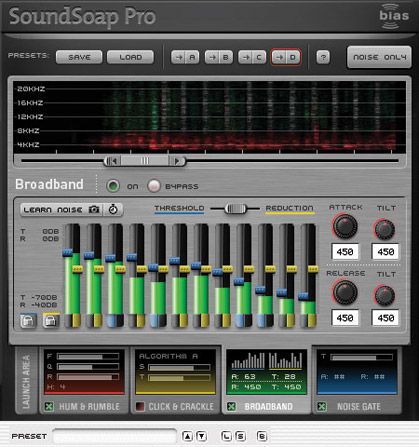Click the Tilt knob next to Attack
419x447 pixels.
tap(385, 229)
